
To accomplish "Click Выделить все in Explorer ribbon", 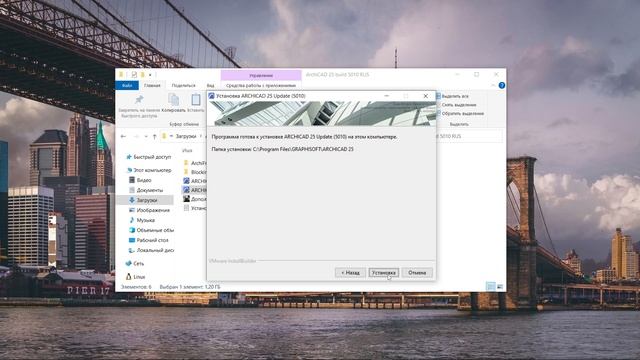I will tap(452, 96).
